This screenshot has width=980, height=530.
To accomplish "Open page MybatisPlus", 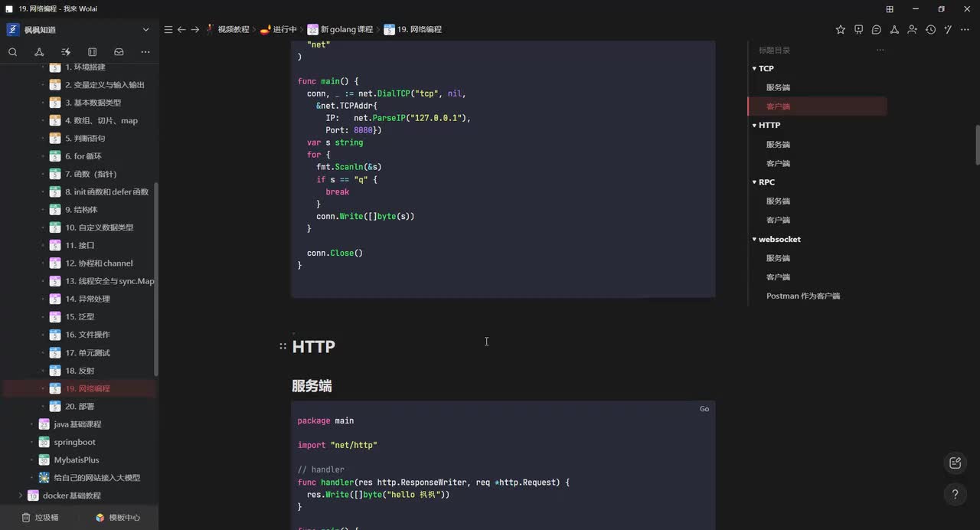I will 77,460.
